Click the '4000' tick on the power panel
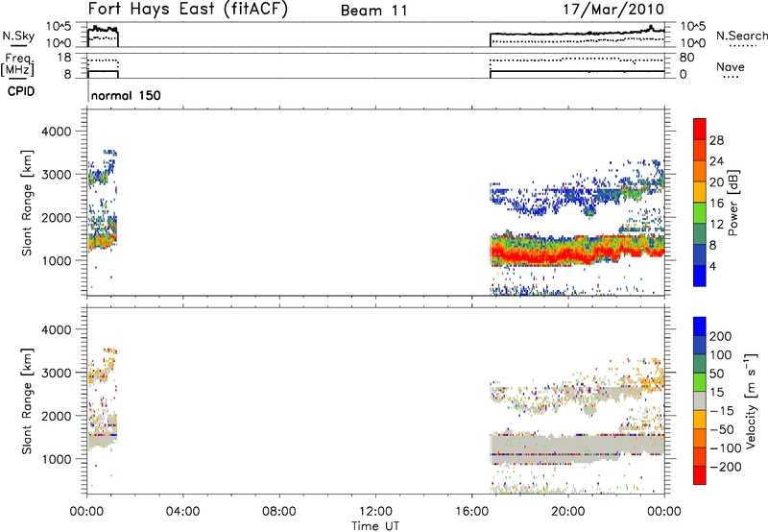 coord(56,132)
